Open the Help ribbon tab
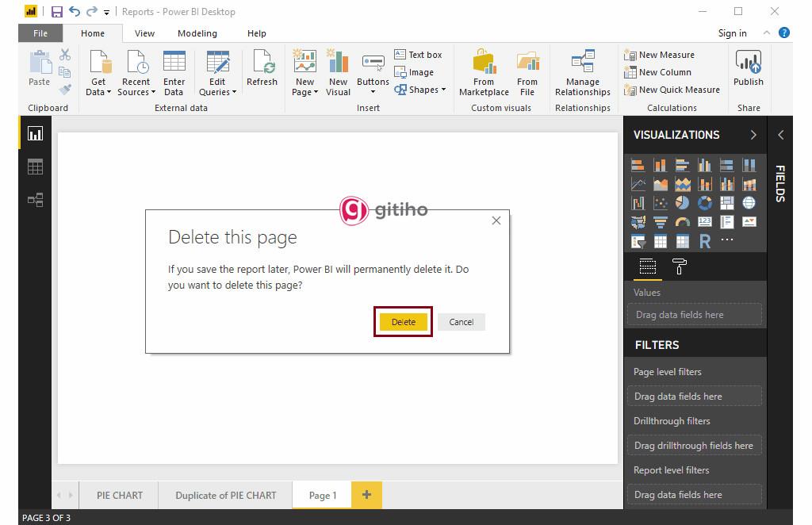 pyautogui.click(x=256, y=33)
